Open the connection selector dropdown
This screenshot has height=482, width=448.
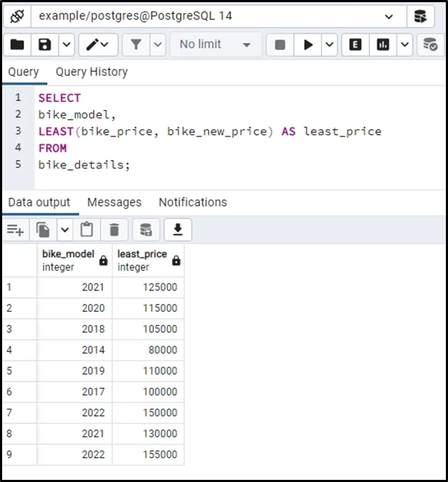(x=389, y=17)
